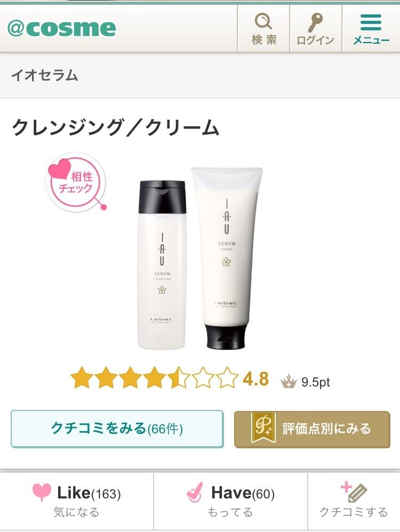Open the hamburger menu icon

tap(371, 22)
